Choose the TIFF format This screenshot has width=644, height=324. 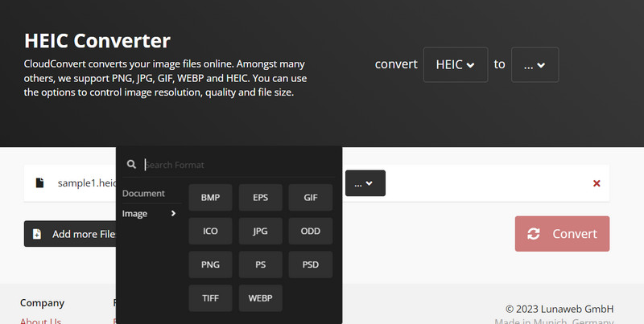(211, 297)
